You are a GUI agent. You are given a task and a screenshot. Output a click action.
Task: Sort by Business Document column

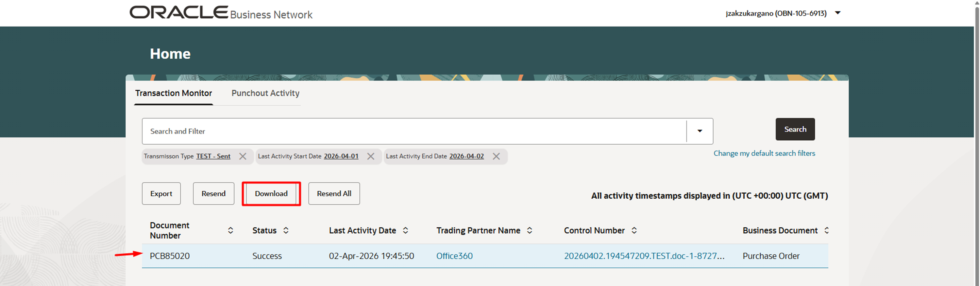tap(827, 230)
